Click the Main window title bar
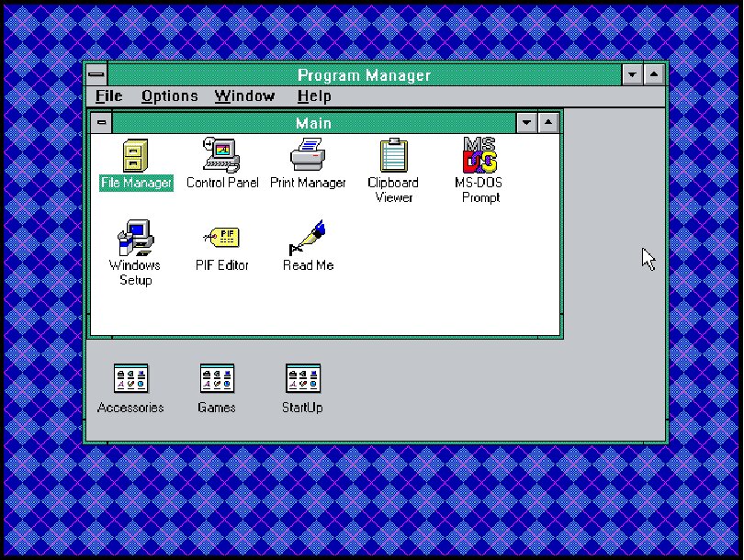This screenshot has width=744, height=560. (313, 123)
